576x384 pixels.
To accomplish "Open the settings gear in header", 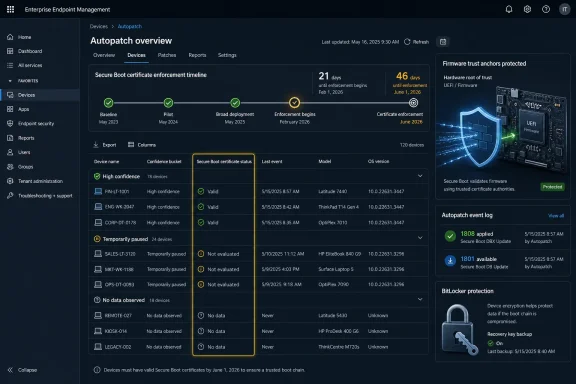I will [x=527, y=9].
